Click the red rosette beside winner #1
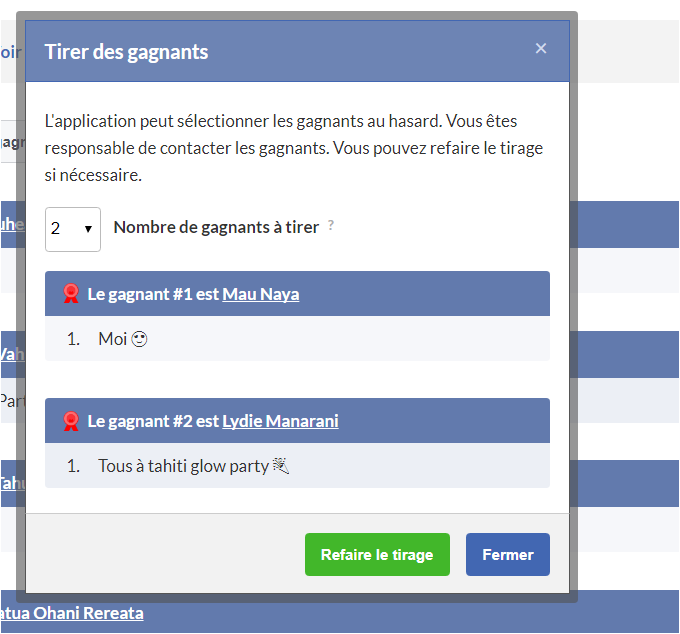 71,294
